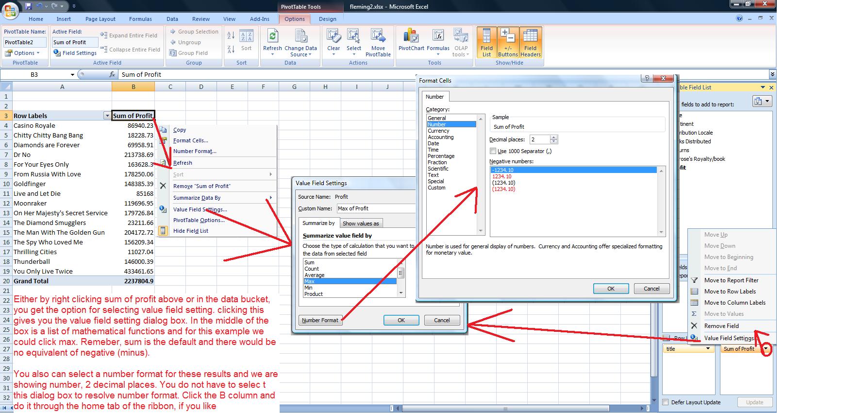This screenshot has width=868, height=413.
Task: Click the fx insert function icon
Action: coord(112,74)
